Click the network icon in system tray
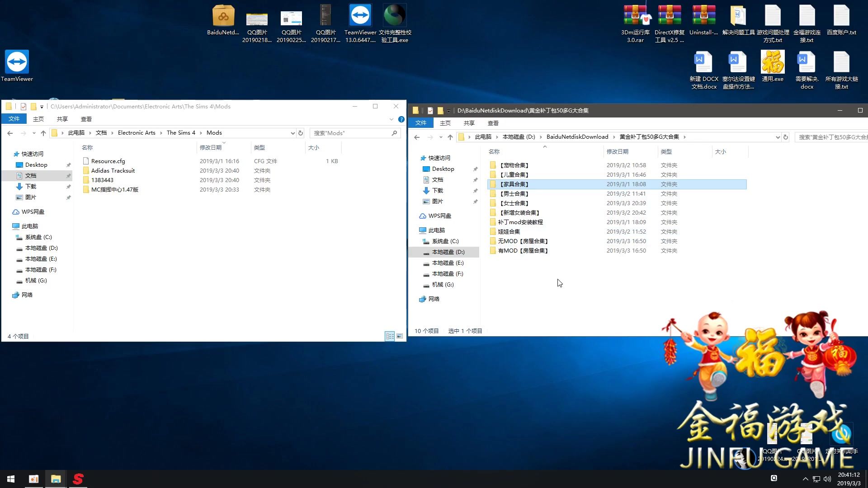The width and height of the screenshot is (868, 488). click(816, 479)
